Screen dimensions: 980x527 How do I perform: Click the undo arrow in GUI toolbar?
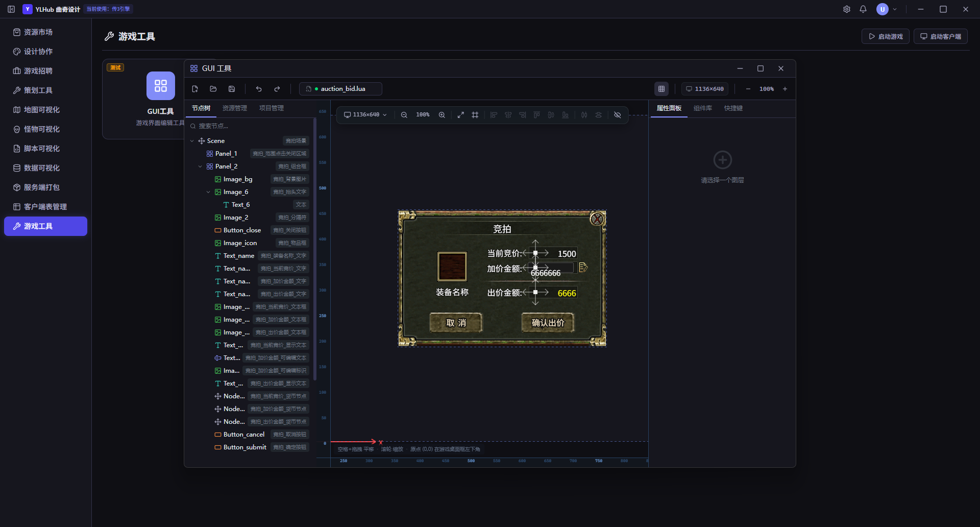(259, 89)
